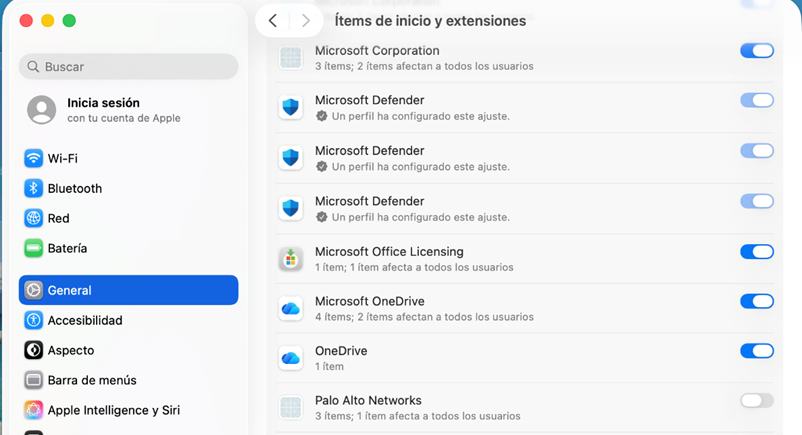This screenshot has width=802, height=435.
Task: Click the Buscar search field
Action: [x=128, y=67]
